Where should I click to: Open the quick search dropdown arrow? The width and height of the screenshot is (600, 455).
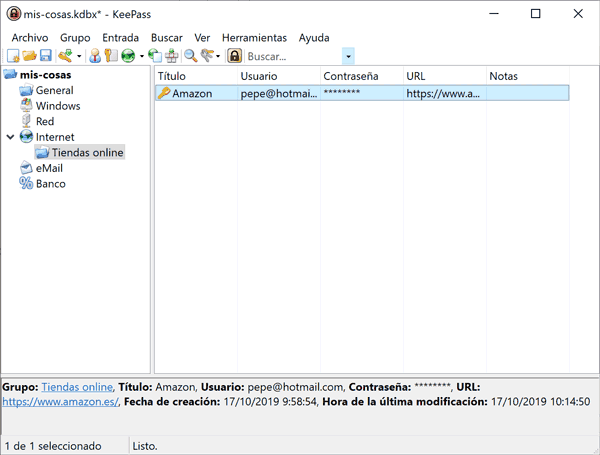(348, 57)
